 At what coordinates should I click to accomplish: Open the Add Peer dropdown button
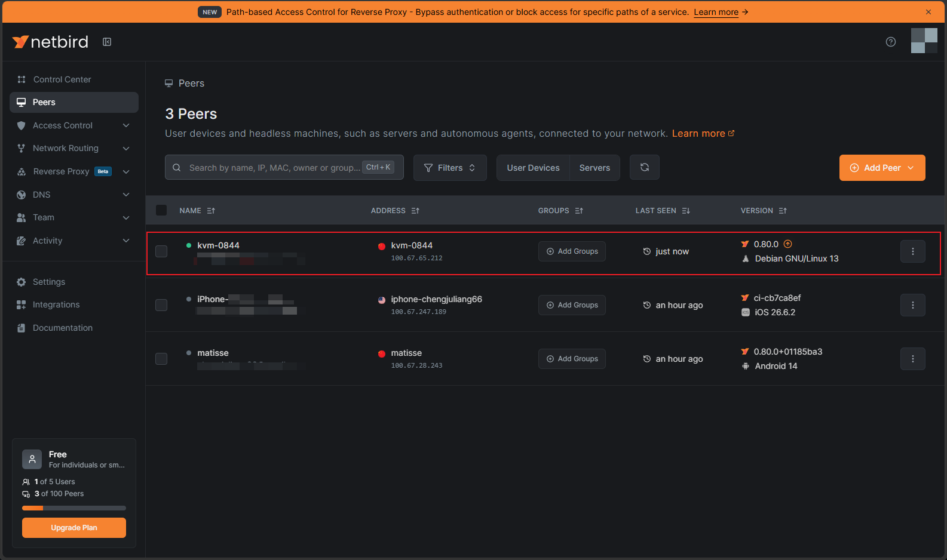click(882, 168)
